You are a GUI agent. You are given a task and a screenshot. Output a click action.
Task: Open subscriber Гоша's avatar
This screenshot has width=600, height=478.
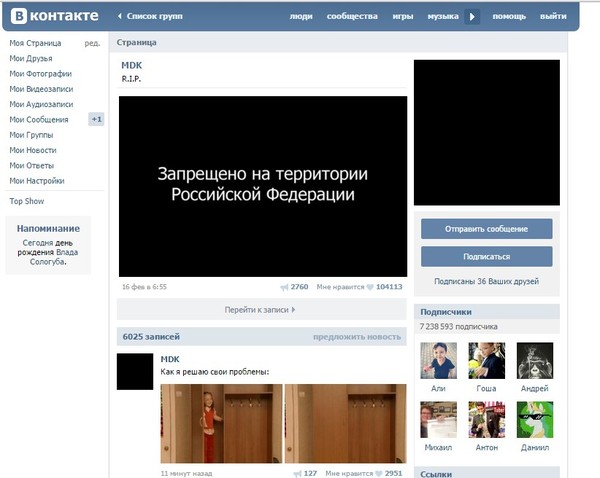[x=487, y=361]
